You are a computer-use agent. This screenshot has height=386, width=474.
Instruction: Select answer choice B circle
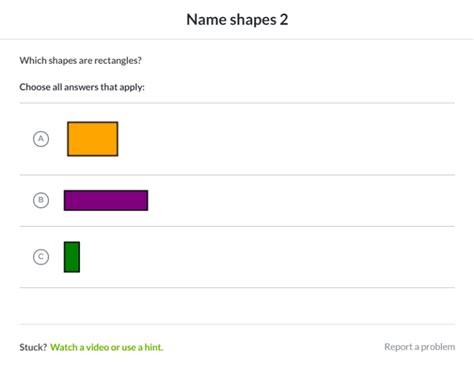(41, 200)
